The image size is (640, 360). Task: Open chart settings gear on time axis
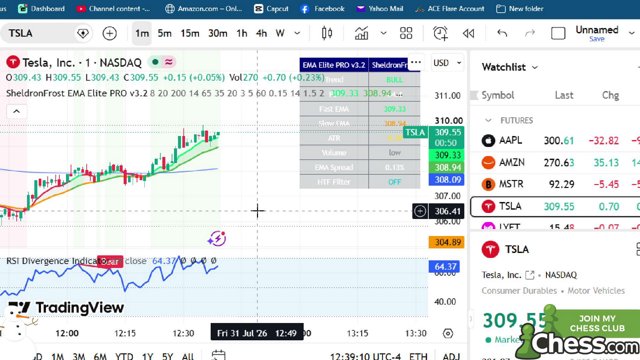pyautogui.click(x=448, y=333)
